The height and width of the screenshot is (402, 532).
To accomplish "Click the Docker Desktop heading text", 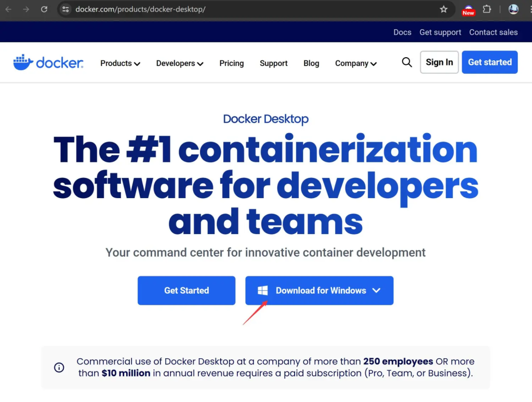I will (265, 119).
